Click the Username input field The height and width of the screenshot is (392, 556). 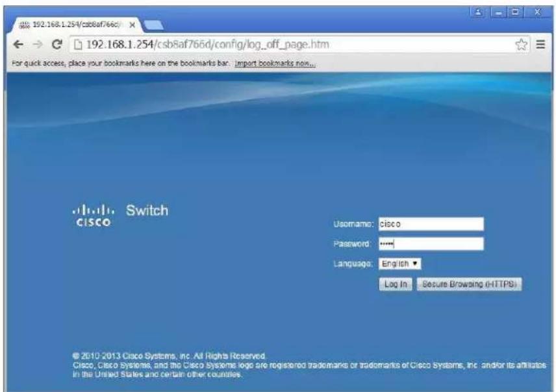point(431,224)
